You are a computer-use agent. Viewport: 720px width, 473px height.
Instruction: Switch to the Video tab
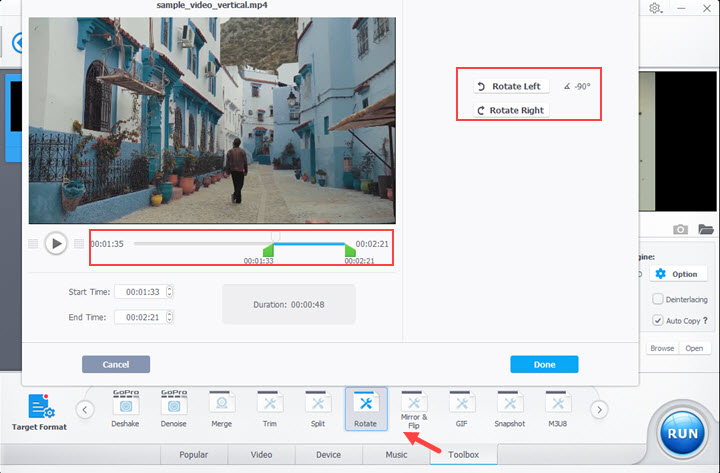coord(261,455)
